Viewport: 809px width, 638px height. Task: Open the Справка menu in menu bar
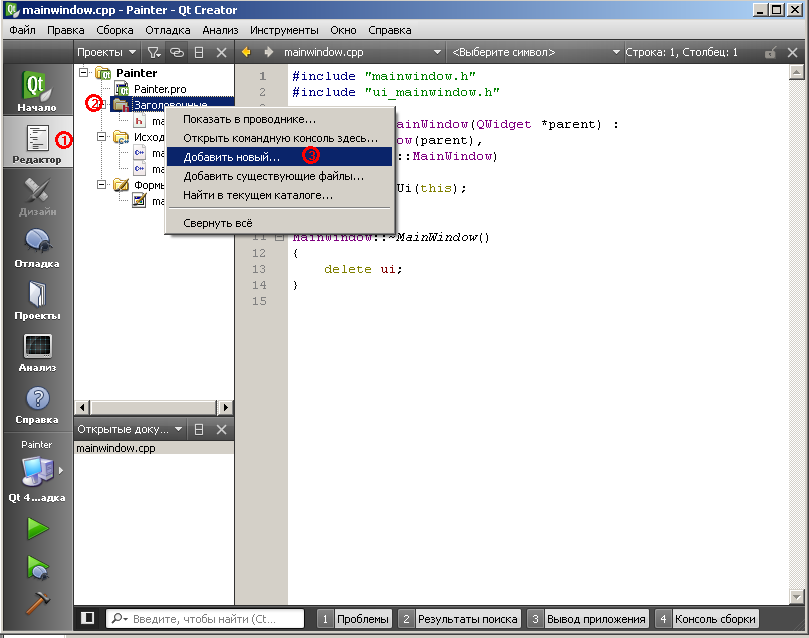390,30
